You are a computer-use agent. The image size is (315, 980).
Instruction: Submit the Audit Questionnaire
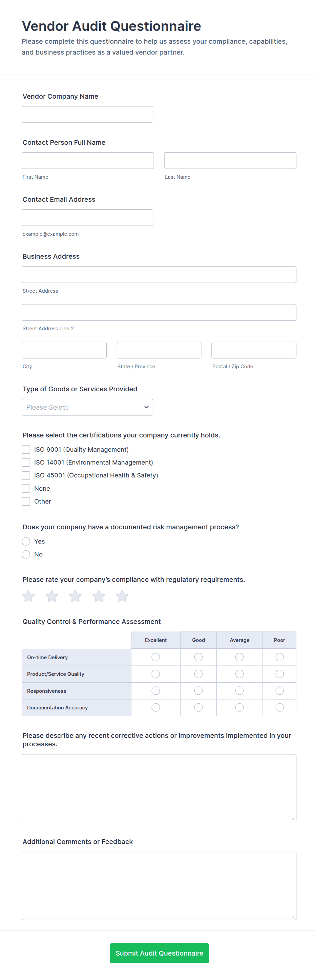tap(159, 953)
